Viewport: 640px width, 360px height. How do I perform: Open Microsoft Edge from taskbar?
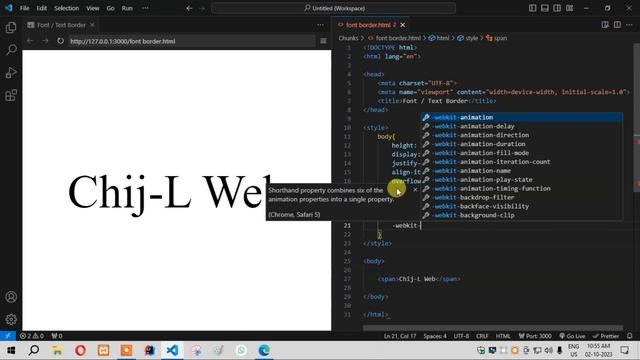pos(264,350)
